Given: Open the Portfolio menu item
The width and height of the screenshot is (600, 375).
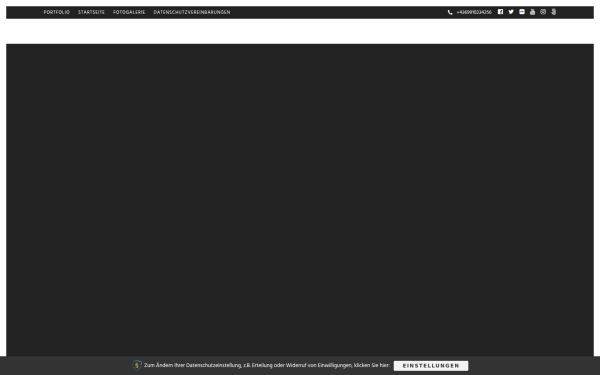Looking at the screenshot, I should [57, 12].
